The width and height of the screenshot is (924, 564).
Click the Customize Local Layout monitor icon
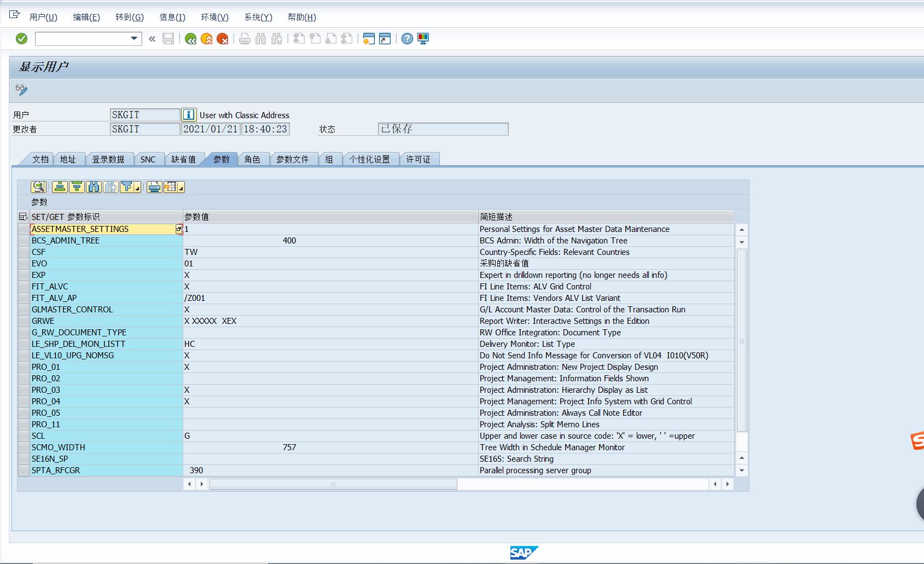tap(423, 38)
